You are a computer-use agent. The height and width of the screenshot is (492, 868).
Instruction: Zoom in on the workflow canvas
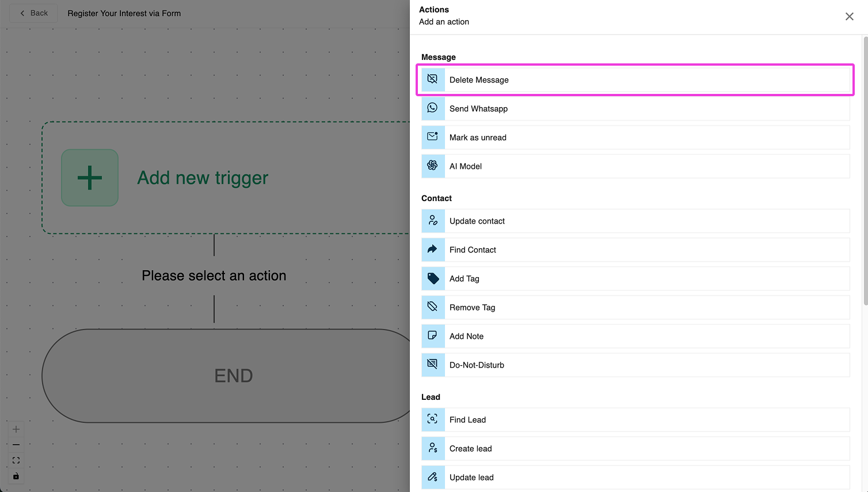coord(16,429)
